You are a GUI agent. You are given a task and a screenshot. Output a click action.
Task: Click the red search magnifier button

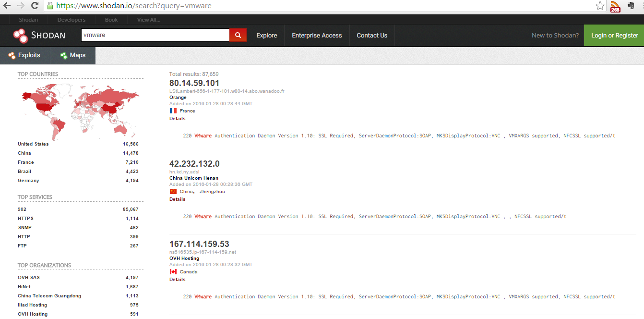pos(238,35)
